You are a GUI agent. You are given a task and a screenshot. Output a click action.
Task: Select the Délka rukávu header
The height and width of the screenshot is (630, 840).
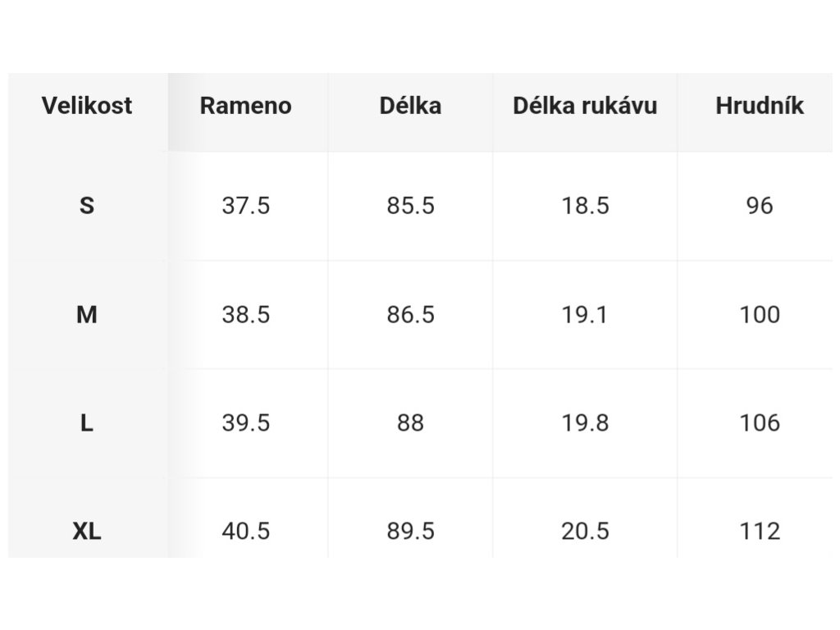click(x=585, y=106)
